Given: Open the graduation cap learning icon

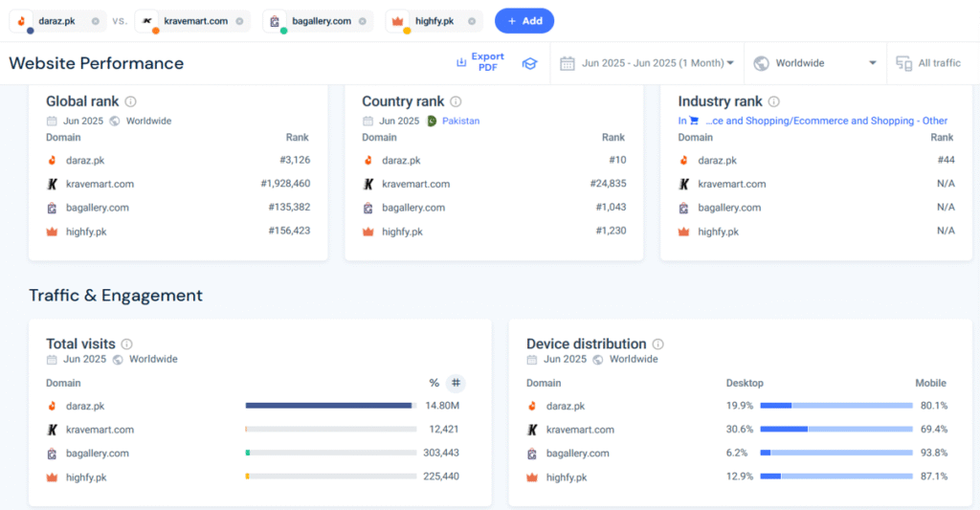Looking at the screenshot, I should 529,63.
